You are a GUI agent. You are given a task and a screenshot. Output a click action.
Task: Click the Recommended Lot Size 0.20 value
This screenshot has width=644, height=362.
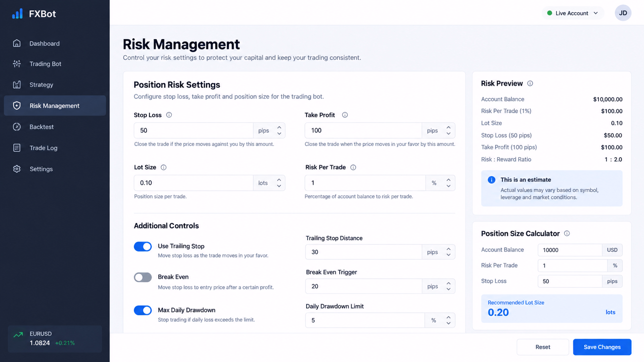click(x=498, y=312)
